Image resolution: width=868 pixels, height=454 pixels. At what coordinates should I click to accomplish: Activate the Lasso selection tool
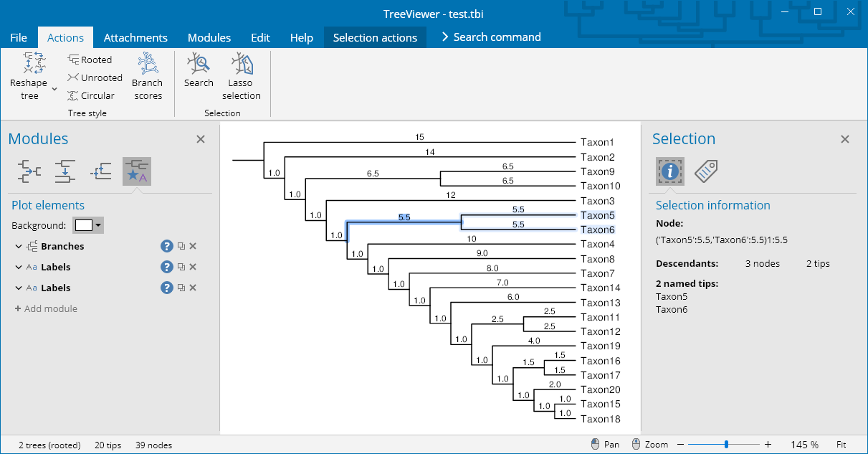click(x=242, y=75)
